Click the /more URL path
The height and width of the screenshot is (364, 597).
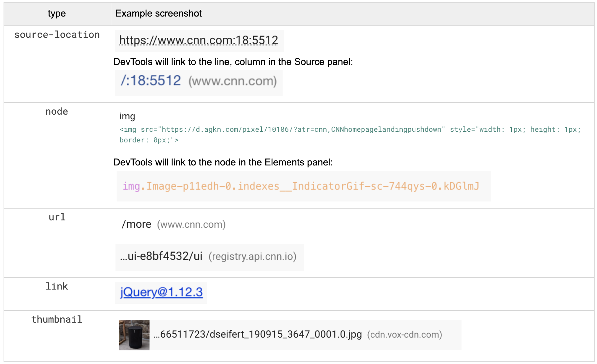(x=136, y=225)
